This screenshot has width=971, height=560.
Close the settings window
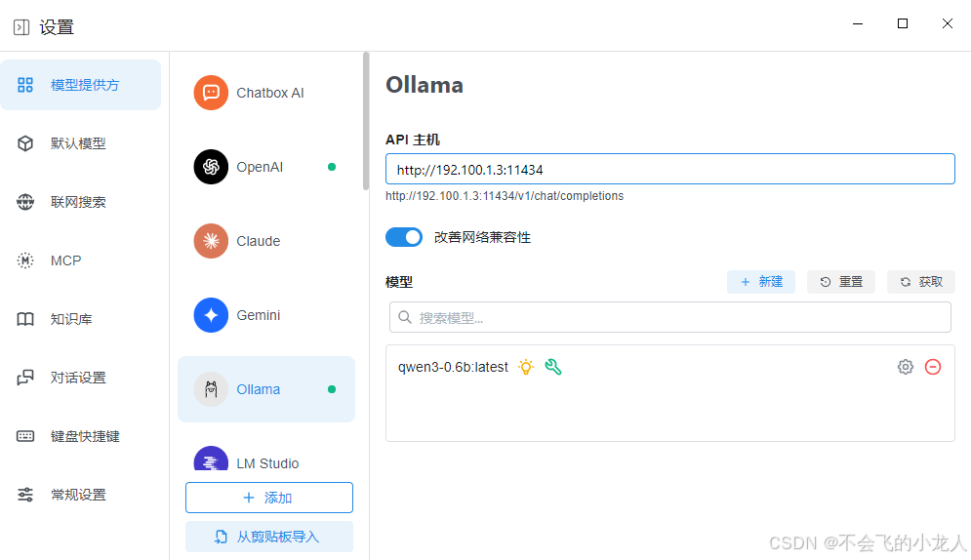point(948,23)
